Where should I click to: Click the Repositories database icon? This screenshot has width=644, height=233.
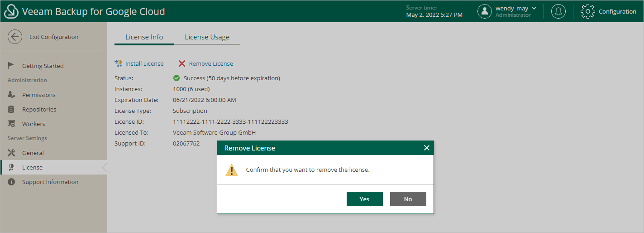point(12,109)
